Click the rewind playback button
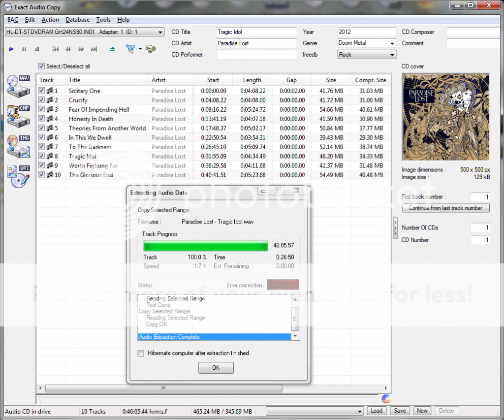 click(68, 49)
